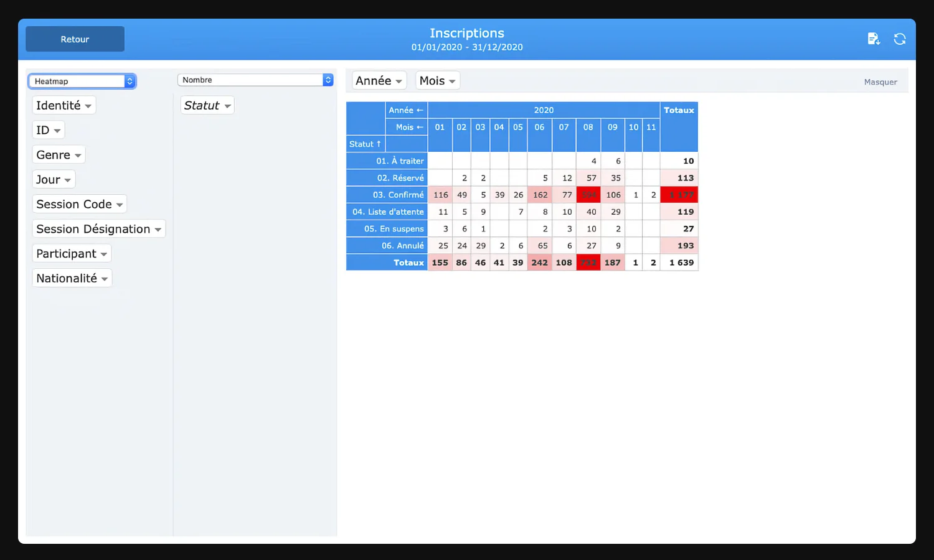Click the refresh icon in header
This screenshot has height=560, width=934.
pos(900,39)
